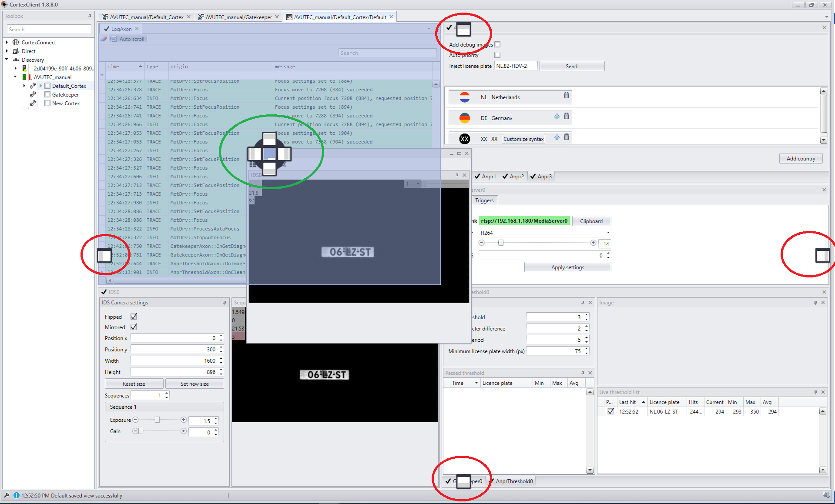Uncheck the Mirrored checkbox
The image size is (835, 504).
click(134, 327)
